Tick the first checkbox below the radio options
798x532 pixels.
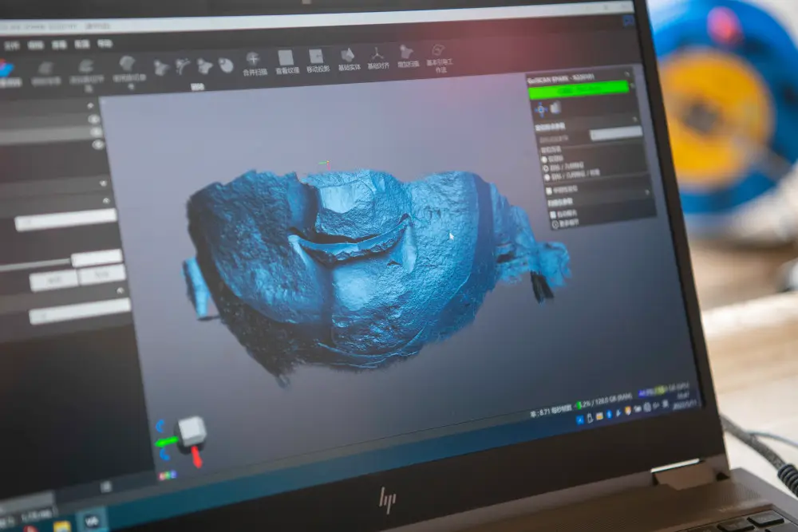548,191
